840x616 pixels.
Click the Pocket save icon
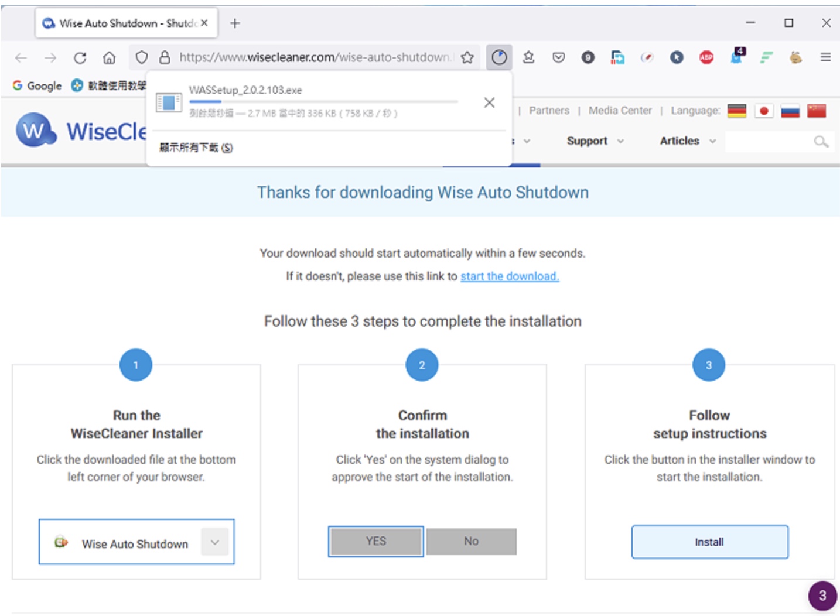558,57
